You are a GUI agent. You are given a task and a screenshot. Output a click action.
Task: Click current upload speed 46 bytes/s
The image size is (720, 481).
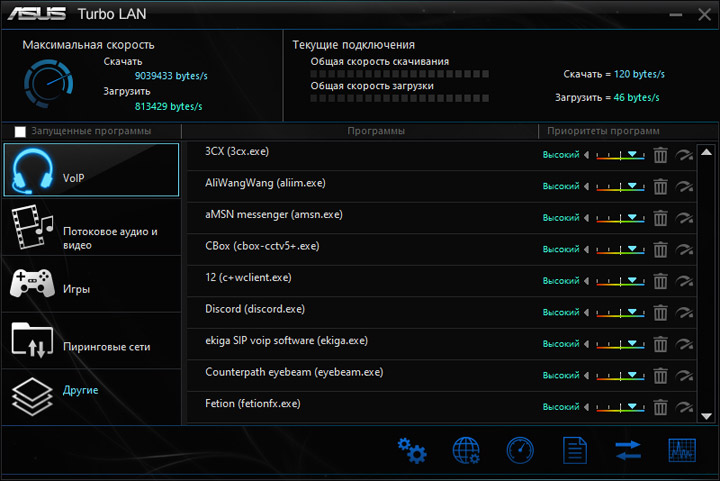[636, 98]
